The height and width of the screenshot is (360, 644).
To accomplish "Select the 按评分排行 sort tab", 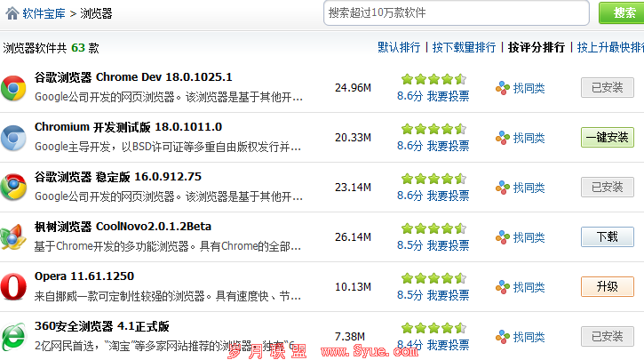I will point(536,47).
